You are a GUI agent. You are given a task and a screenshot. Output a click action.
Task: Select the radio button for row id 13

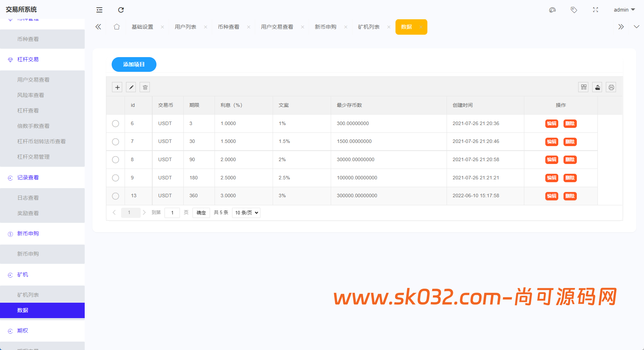click(x=115, y=196)
